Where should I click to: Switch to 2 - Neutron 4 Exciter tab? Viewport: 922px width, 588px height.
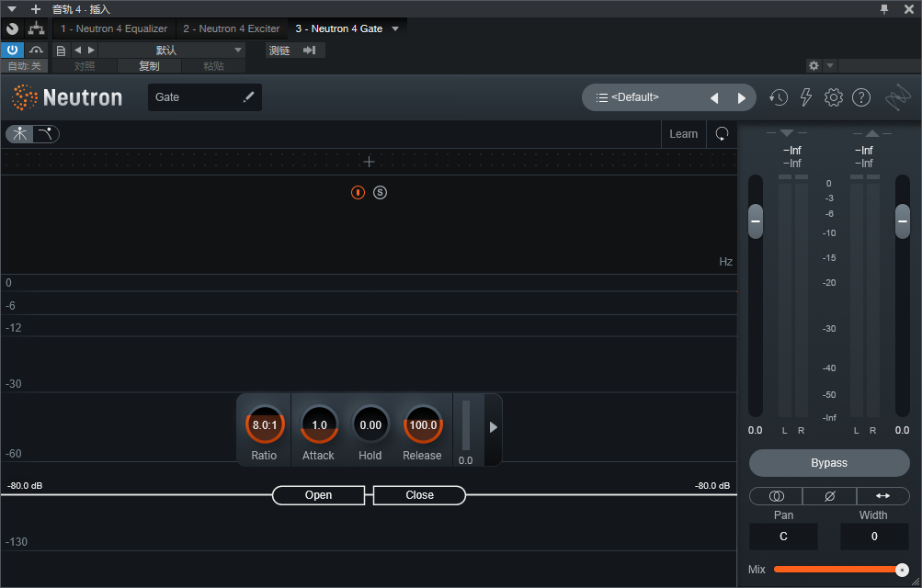coord(231,28)
